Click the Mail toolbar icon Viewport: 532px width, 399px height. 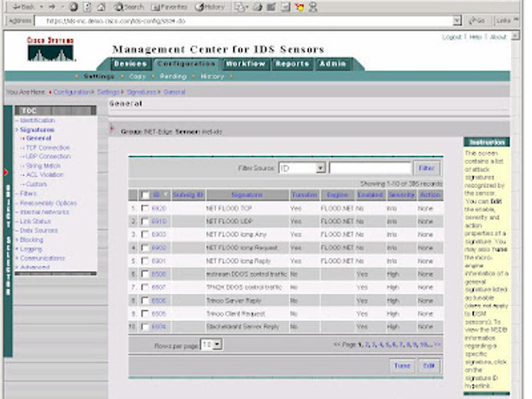pos(240,6)
